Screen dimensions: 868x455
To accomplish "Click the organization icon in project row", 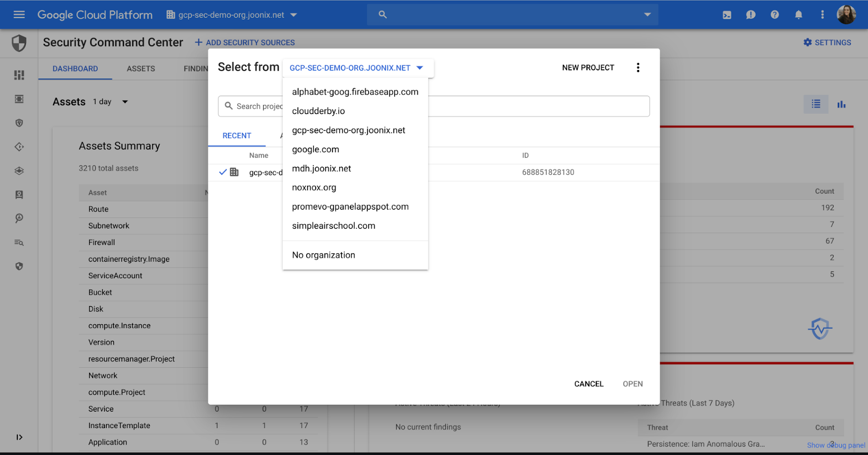I will click(x=234, y=172).
